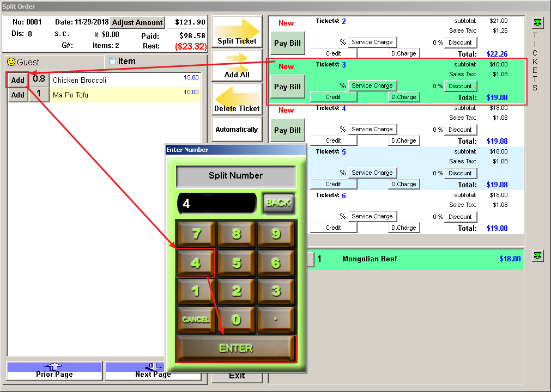Click D.Charge on Ticket 2

(404, 53)
